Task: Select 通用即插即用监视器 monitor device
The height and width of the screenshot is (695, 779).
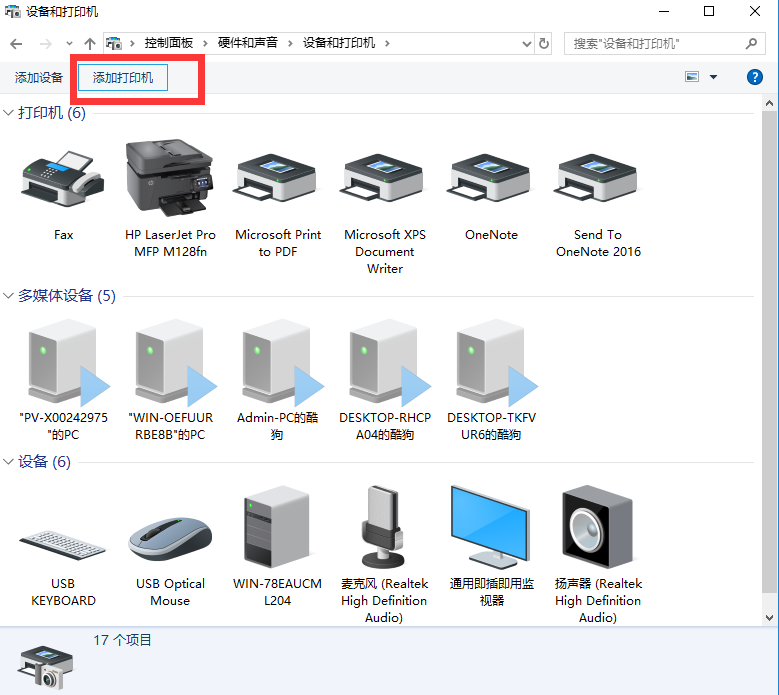Action: point(491,527)
